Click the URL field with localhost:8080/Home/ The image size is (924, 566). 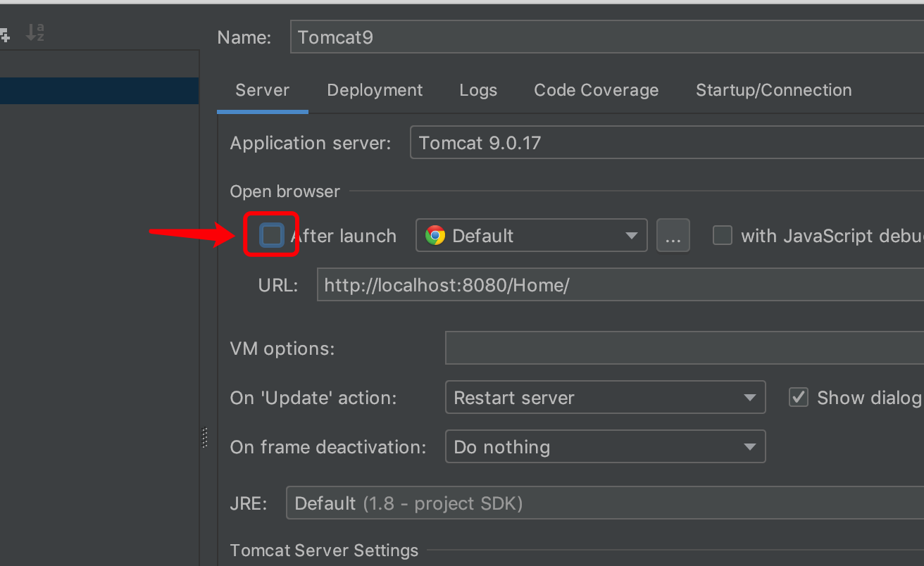pyautogui.click(x=620, y=284)
